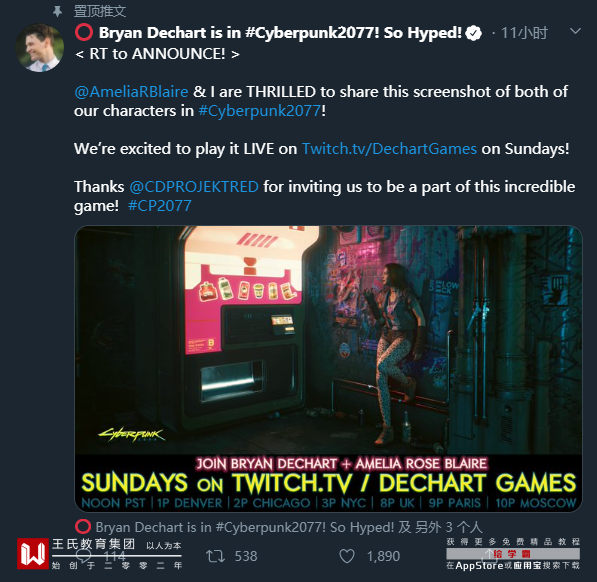Click the 538 retweet count

coord(246,556)
